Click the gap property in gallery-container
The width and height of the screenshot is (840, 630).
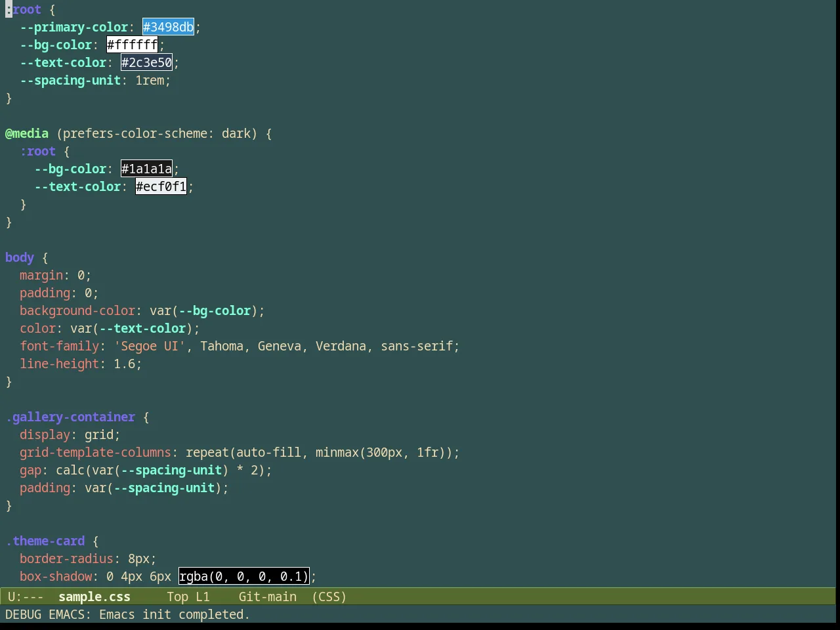(30, 470)
